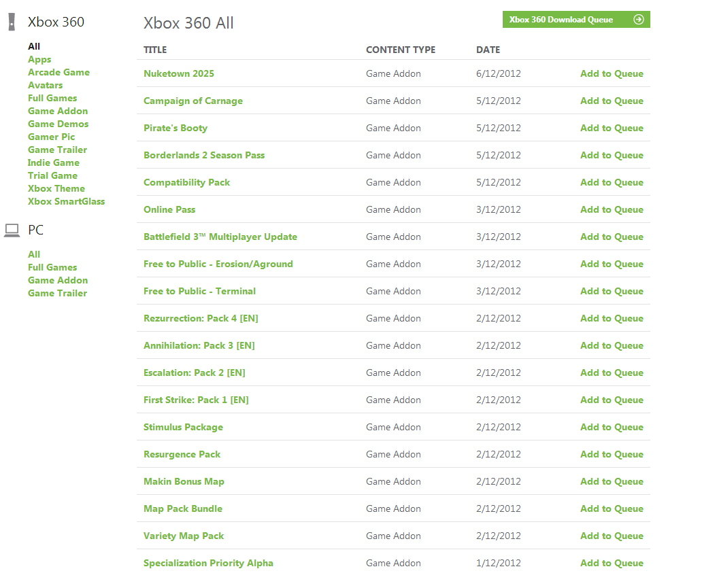
Task: Open the Pirate's Booty title
Action: 176,128
